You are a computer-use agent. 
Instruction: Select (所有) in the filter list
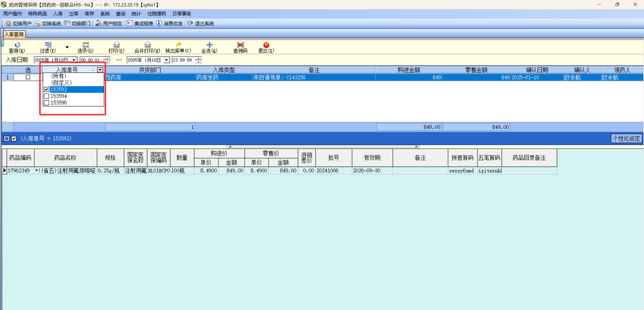(58, 76)
